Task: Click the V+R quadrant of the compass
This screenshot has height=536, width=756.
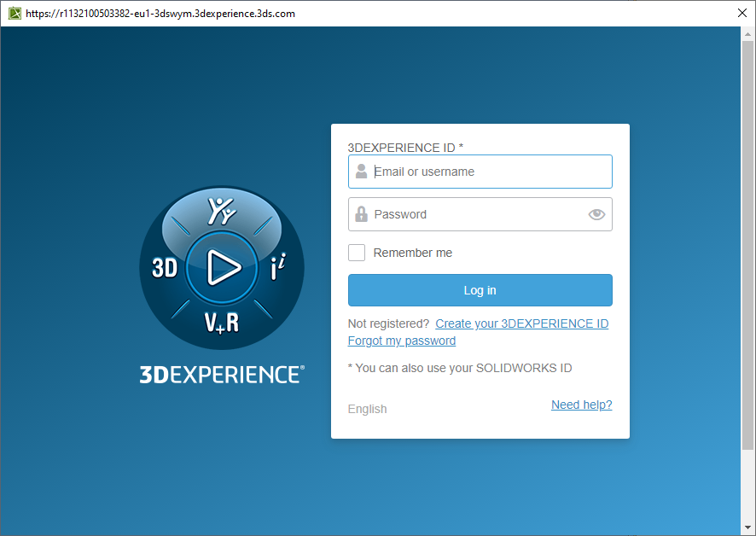Action: (x=221, y=322)
